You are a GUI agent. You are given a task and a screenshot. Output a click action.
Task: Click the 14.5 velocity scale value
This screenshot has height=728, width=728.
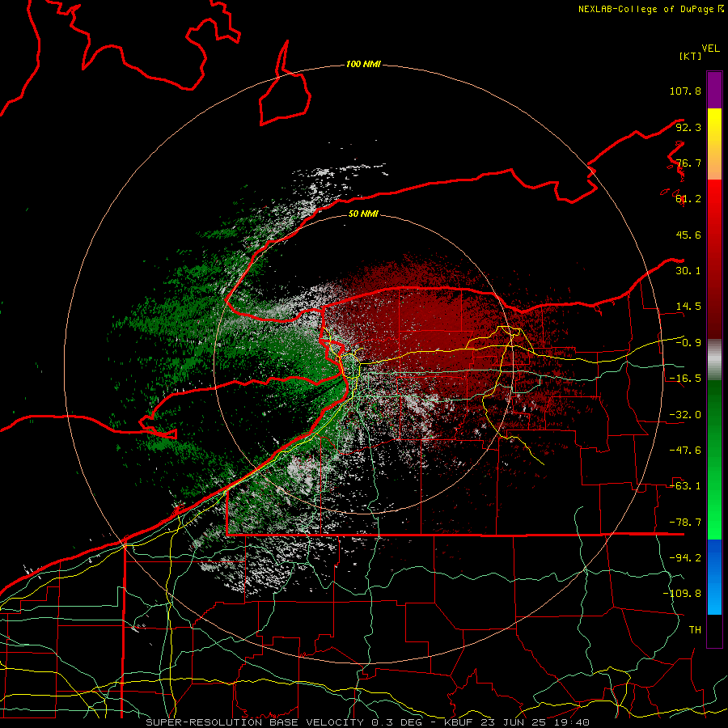pos(688,307)
